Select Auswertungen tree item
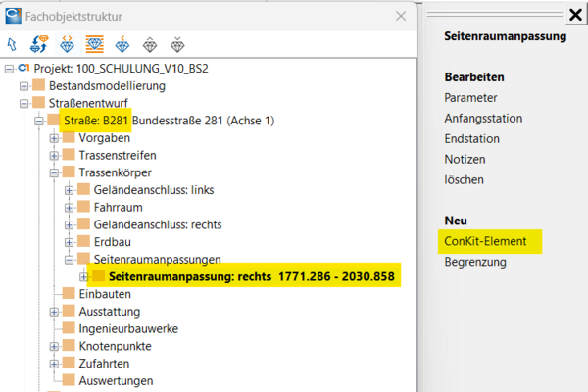588x392 pixels. pyautogui.click(x=116, y=381)
